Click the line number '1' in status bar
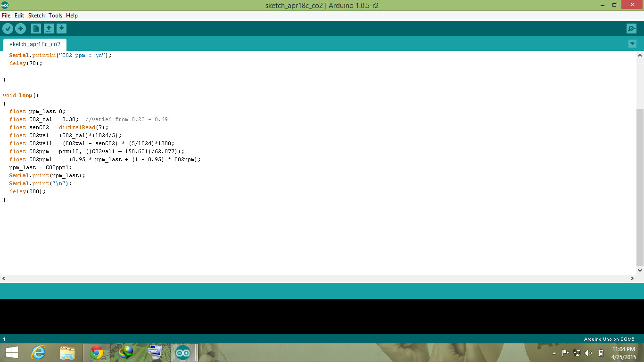 coord(4,339)
